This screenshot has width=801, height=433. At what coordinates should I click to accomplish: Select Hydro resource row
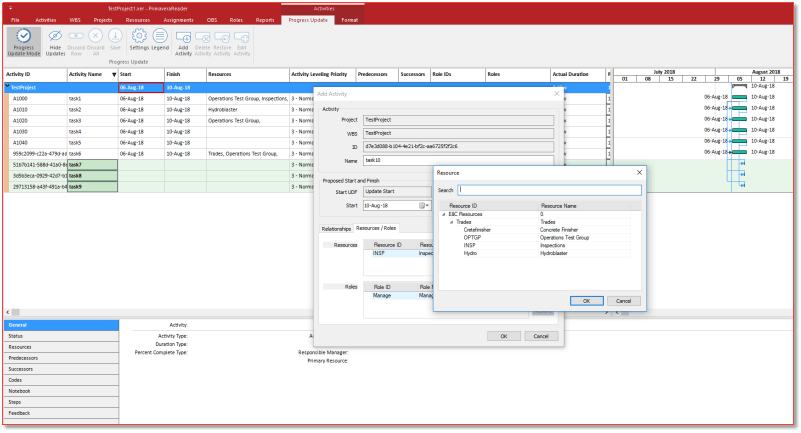[535, 253]
